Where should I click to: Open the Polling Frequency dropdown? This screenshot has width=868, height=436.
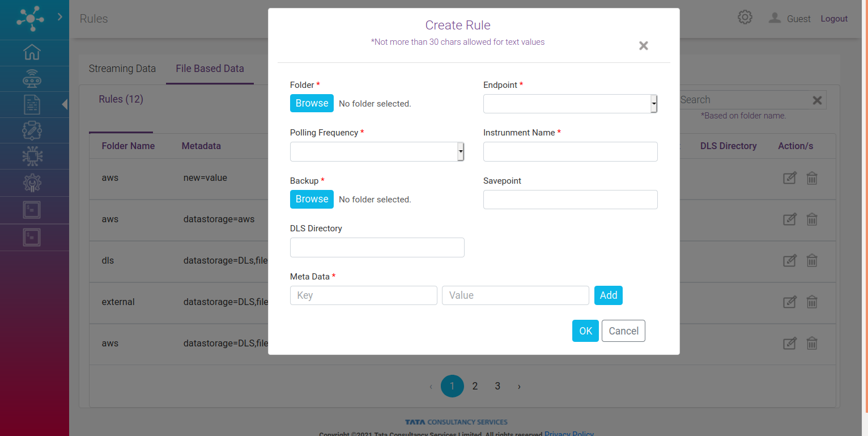(x=377, y=151)
